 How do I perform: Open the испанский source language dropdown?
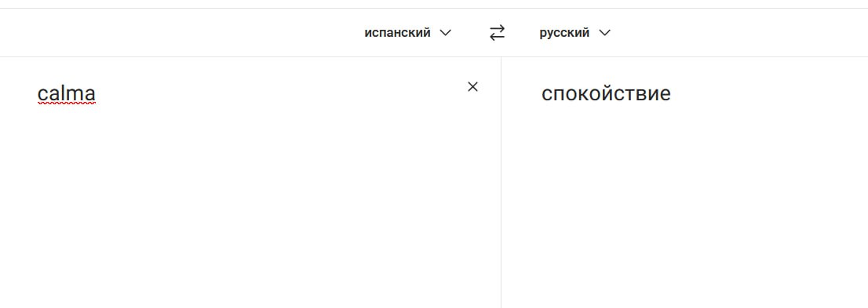click(x=408, y=33)
